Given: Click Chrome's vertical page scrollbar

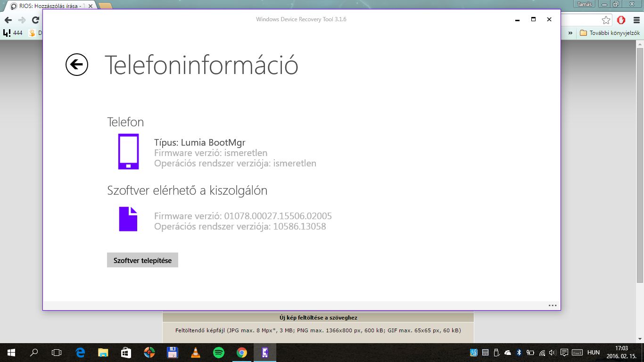Looking at the screenshot, I should coord(640,165).
